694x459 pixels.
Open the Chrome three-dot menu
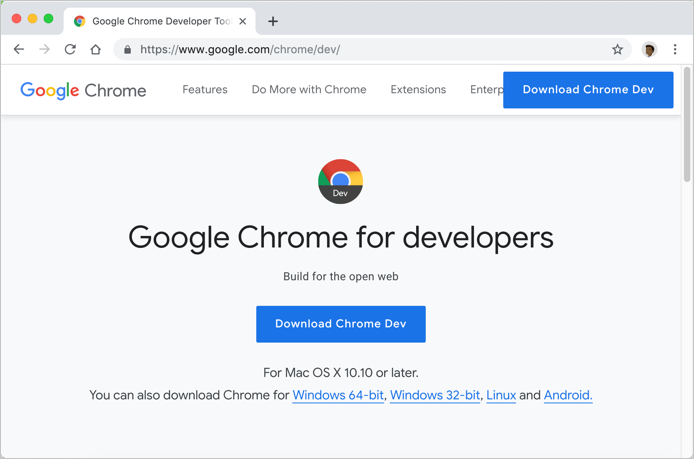[x=675, y=49]
